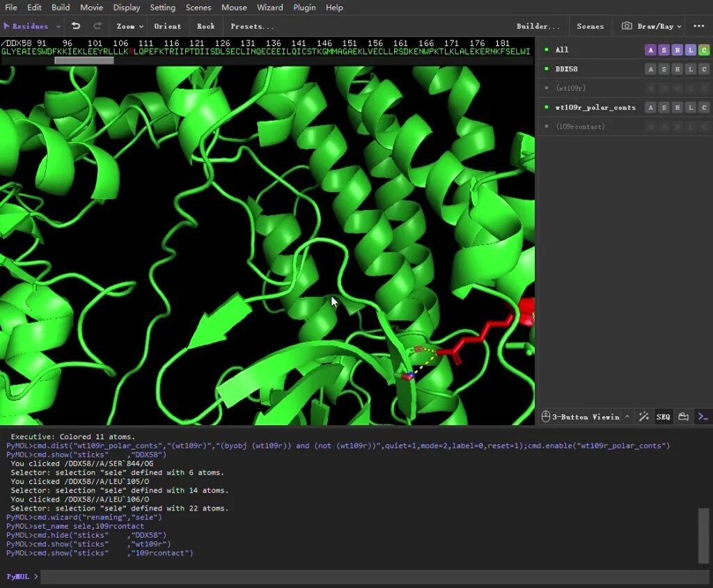Toggle the command line prompt icon

click(x=703, y=417)
